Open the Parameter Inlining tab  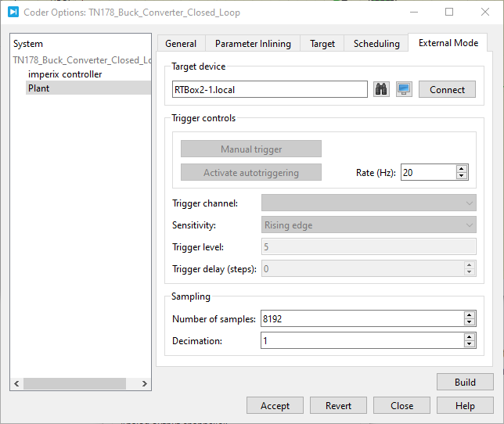pos(253,44)
